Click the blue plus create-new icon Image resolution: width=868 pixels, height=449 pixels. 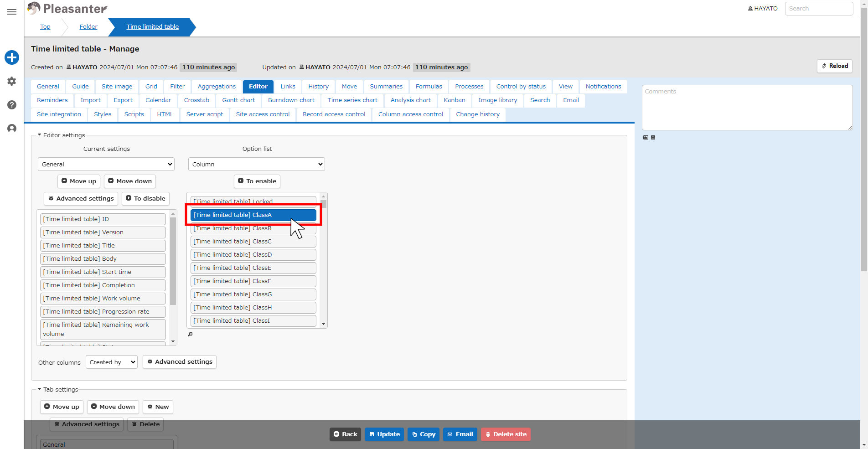(x=12, y=57)
